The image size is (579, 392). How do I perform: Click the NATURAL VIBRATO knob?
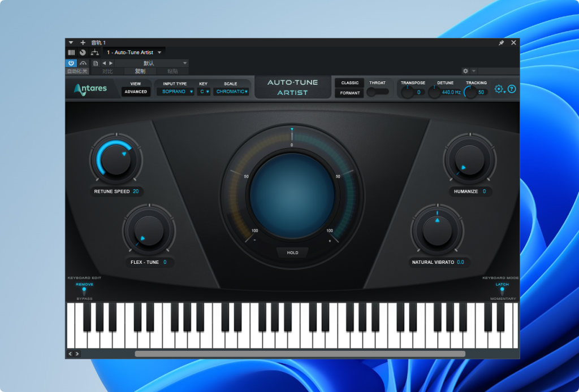pyautogui.click(x=437, y=230)
